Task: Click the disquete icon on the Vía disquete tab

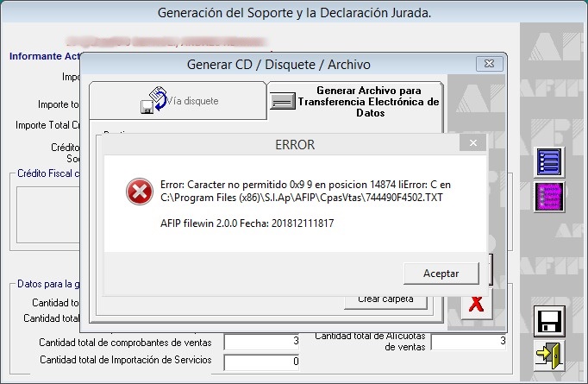Action: tap(153, 100)
